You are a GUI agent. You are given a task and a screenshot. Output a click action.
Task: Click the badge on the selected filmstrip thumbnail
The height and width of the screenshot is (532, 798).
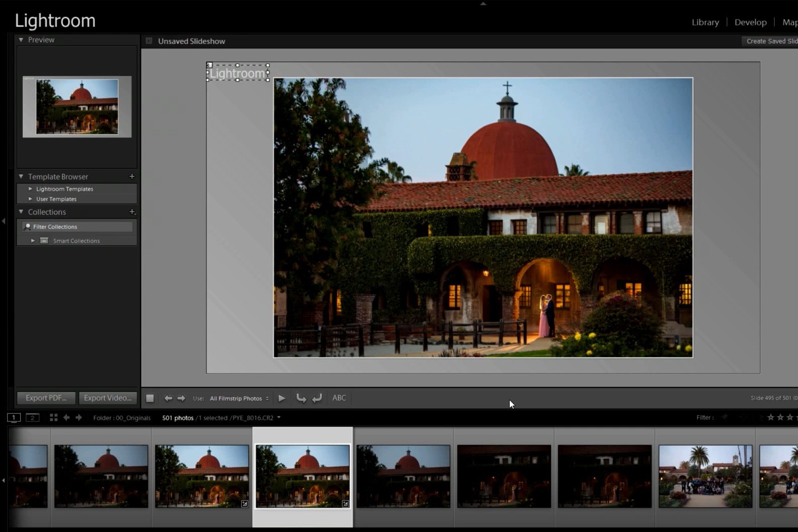point(345,504)
